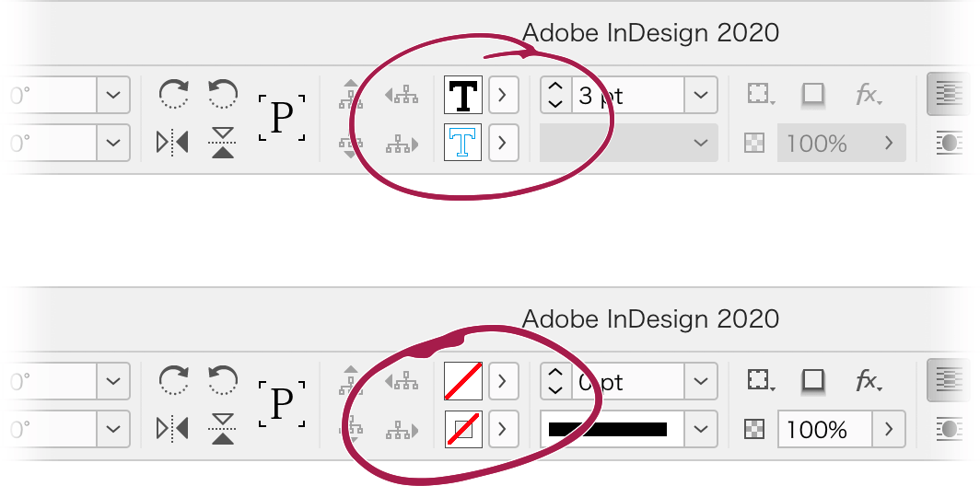
Task: Expand the 0 pt stroke weight dropdown
Action: point(701,380)
